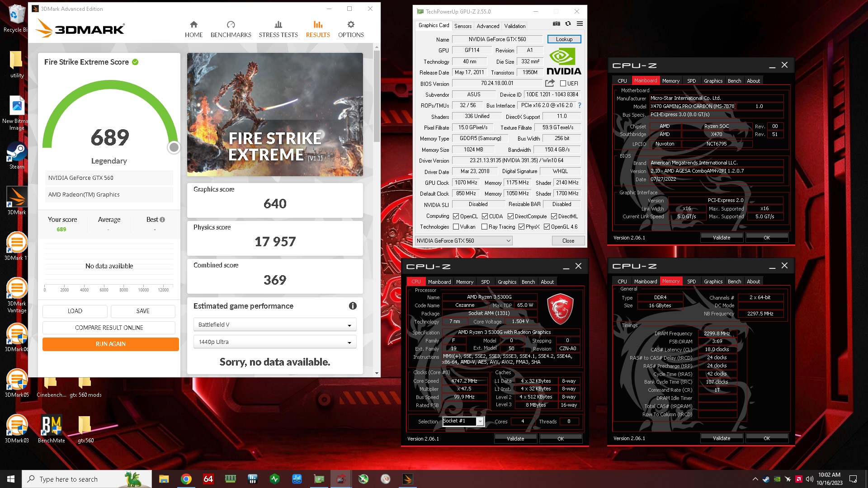The height and width of the screenshot is (488, 868).
Task: Select the BenchMate desktop shortcut
Action: click(x=51, y=429)
